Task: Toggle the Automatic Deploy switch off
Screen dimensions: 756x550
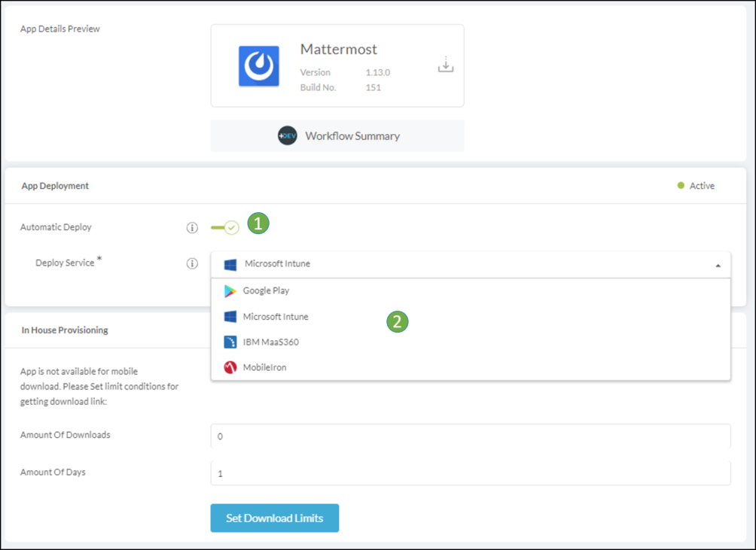Action: click(224, 227)
